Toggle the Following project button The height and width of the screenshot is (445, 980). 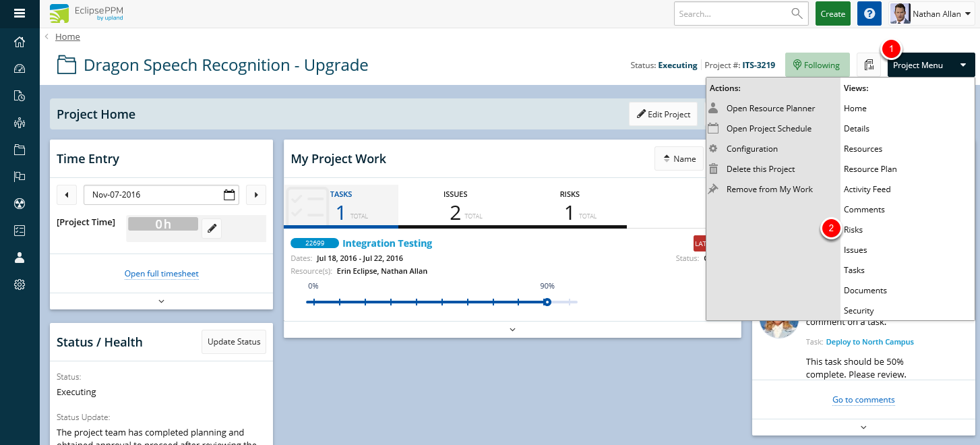pos(817,65)
